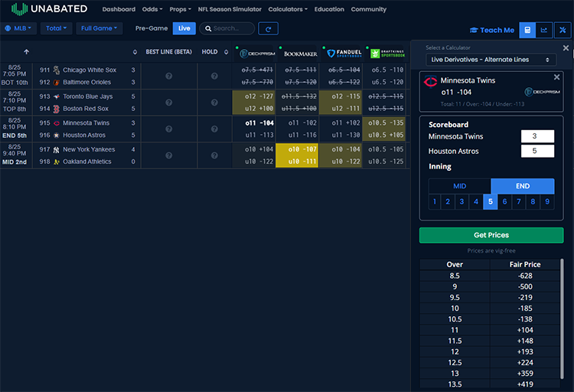Open the Odds menu dropdown
This screenshot has width=574, height=392.
152,9
